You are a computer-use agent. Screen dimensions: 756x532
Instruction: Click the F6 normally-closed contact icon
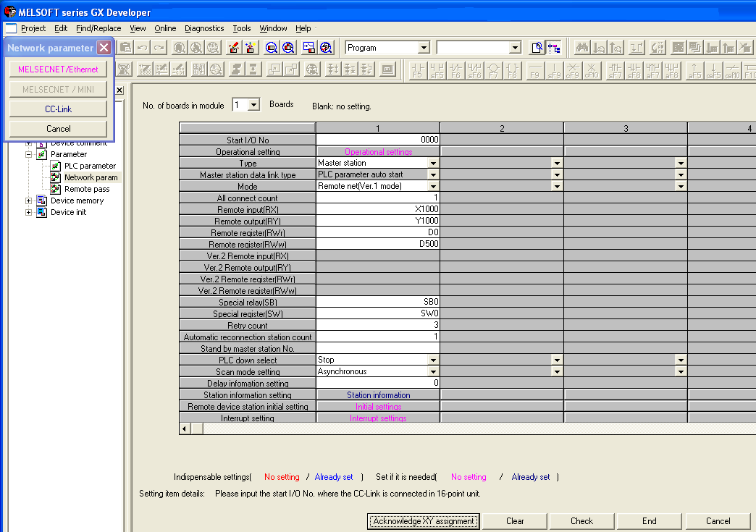(455, 69)
